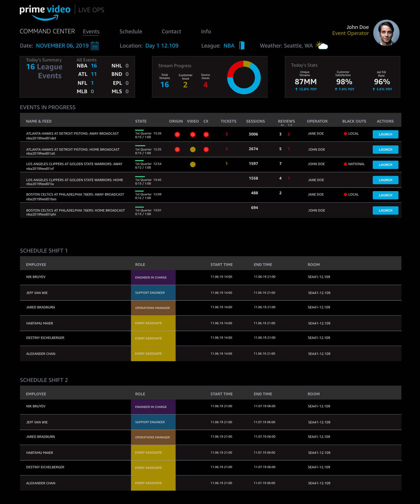The height and width of the screenshot is (504, 420).
Task: Click the National blackout red indicator
Action: [345, 164]
